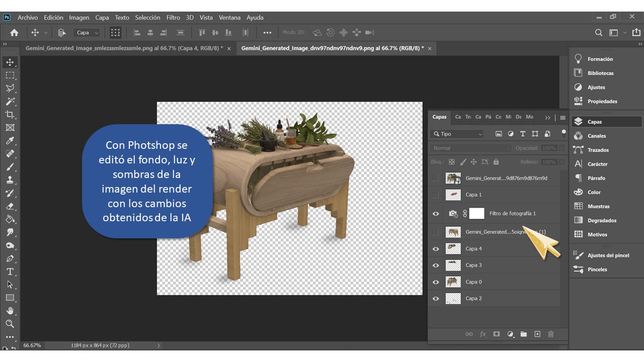Show the Capa 1 layer

coord(436,195)
